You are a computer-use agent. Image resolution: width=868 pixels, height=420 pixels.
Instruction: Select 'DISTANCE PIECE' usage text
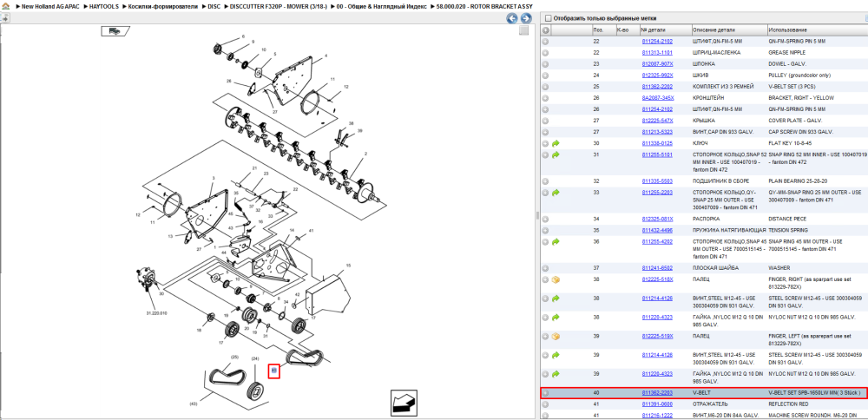click(x=788, y=220)
